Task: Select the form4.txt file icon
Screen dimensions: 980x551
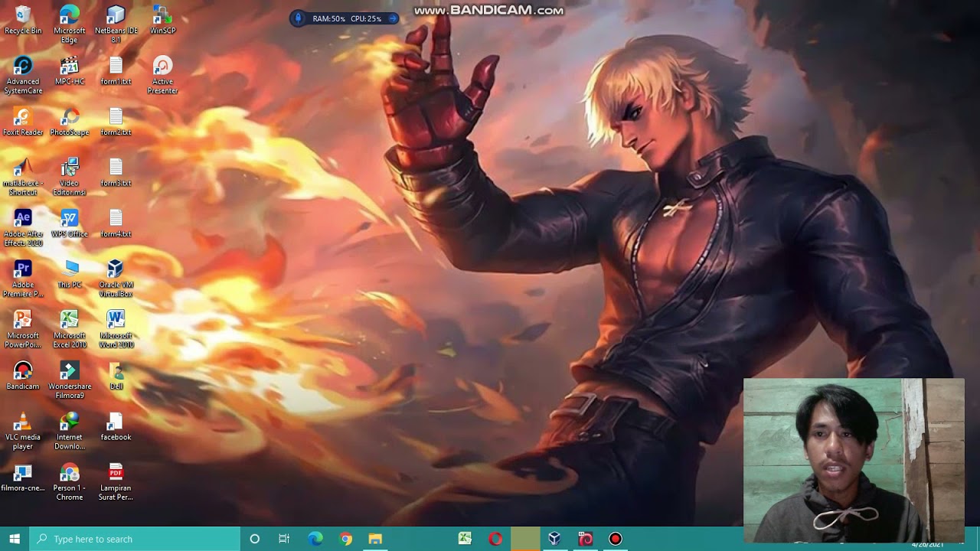Action: pos(116,223)
